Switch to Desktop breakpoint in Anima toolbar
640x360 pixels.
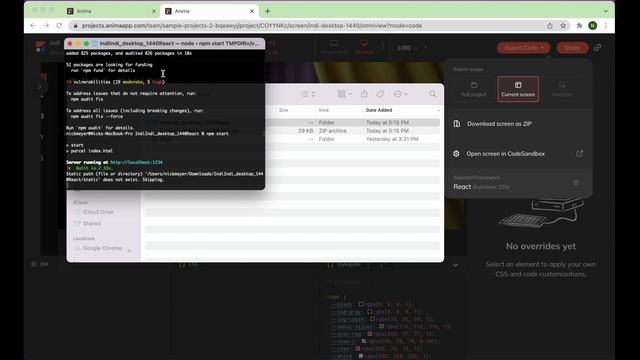click(x=364, y=47)
